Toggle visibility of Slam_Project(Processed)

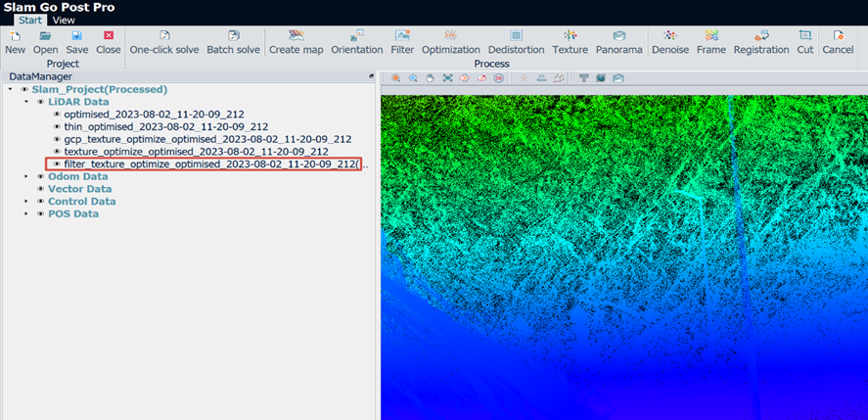click(x=24, y=89)
